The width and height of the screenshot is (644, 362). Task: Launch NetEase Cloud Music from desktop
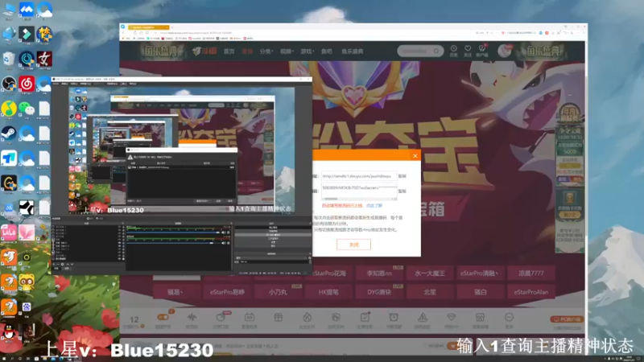click(27, 84)
